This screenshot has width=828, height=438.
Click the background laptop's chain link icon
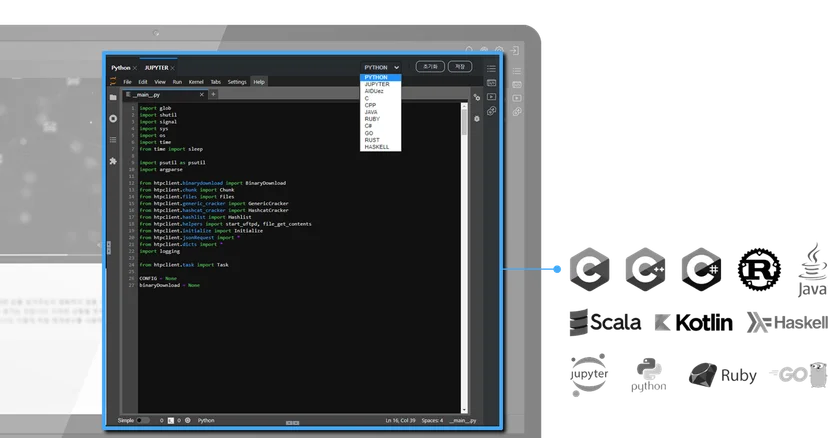517,111
